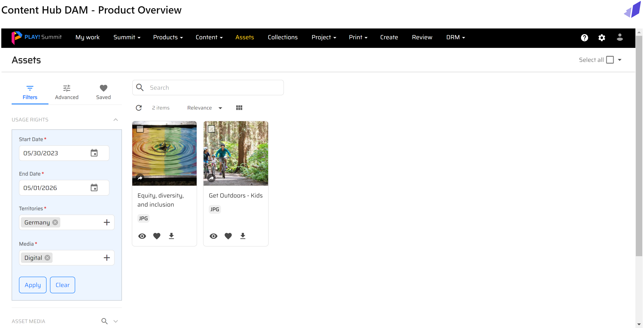Check the Select all checkbox

610,60
